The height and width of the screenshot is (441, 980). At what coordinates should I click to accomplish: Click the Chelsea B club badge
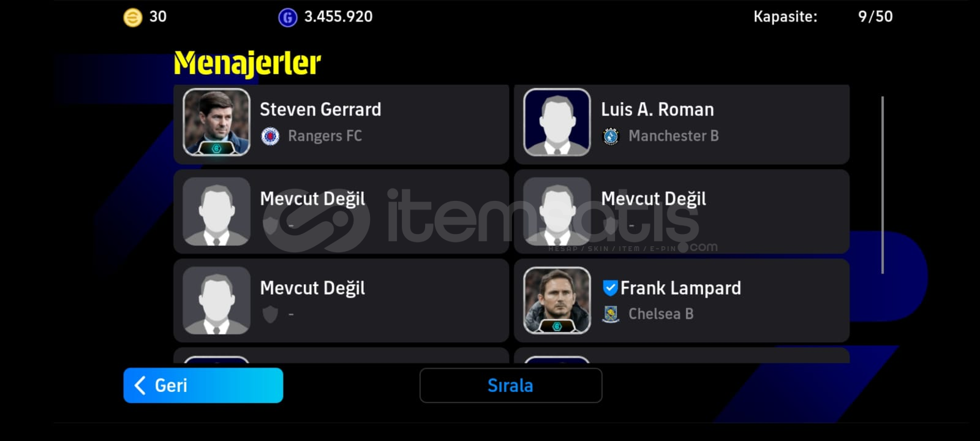(x=611, y=314)
